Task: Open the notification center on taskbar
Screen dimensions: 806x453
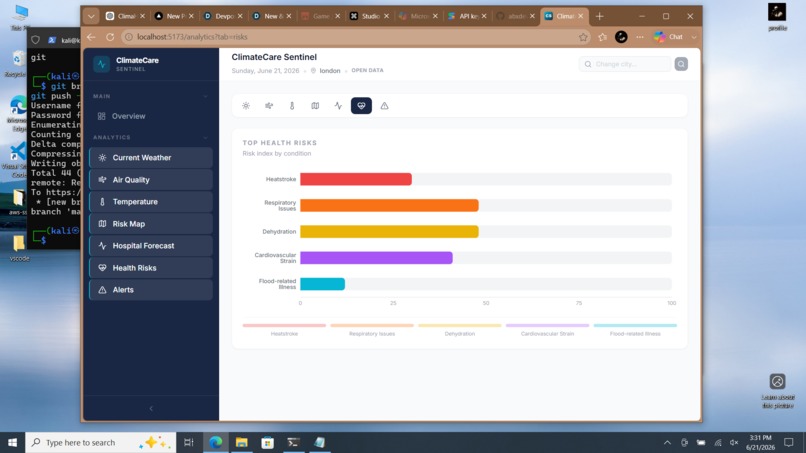Action: [789, 442]
